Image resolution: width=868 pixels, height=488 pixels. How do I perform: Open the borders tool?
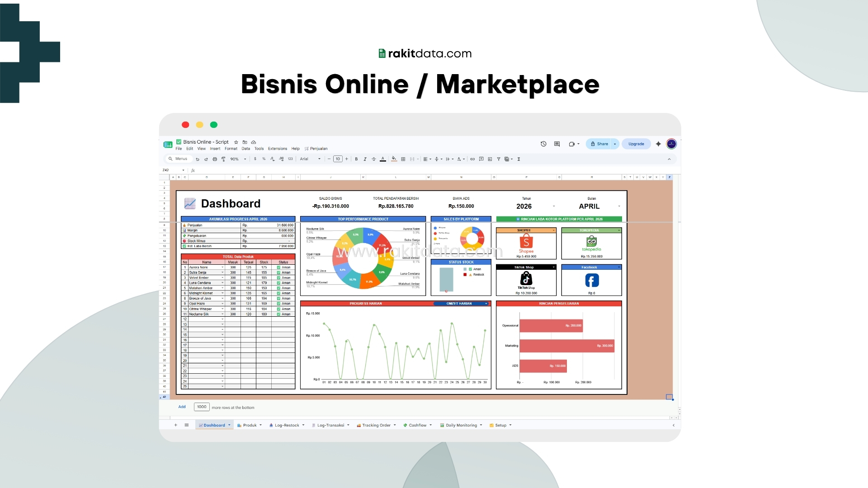coord(403,159)
